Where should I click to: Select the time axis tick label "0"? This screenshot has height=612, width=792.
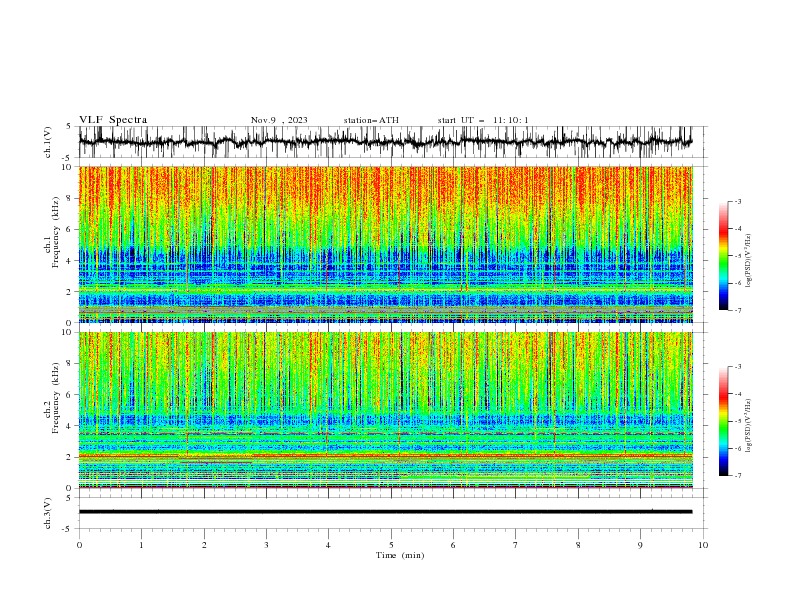point(79,545)
